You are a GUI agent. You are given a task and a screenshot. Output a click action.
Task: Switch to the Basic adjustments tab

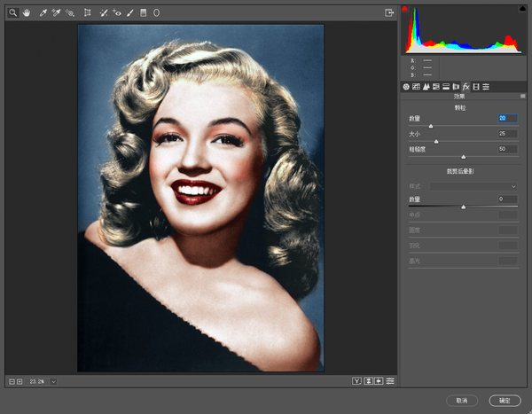click(406, 87)
